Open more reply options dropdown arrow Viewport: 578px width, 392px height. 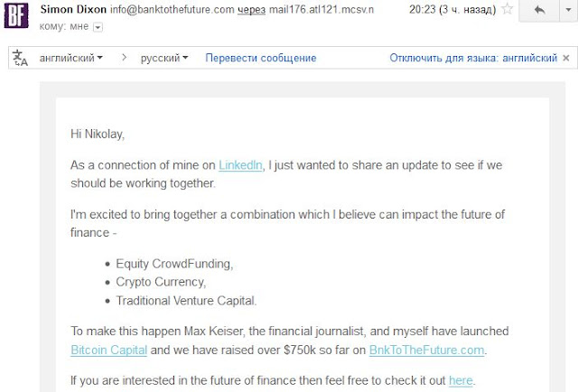pos(569,10)
